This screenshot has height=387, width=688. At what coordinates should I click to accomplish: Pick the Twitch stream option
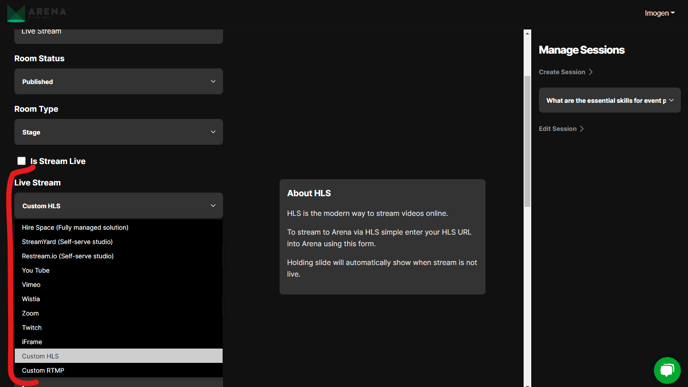[x=118, y=327]
